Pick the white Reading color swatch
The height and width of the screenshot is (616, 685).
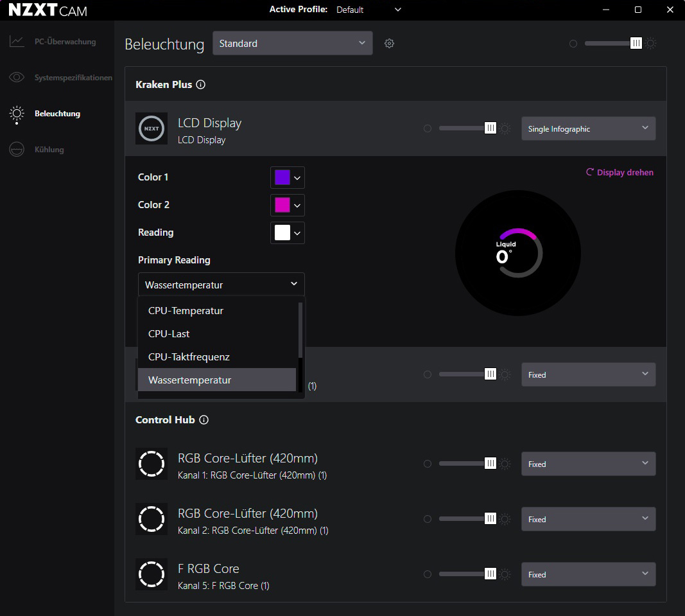pyautogui.click(x=282, y=233)
